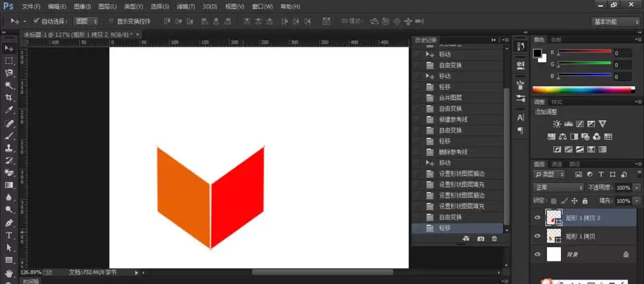Select the Healing Brush tool
The height and width of the screenshot is (284, 644).
coord(8,123)
